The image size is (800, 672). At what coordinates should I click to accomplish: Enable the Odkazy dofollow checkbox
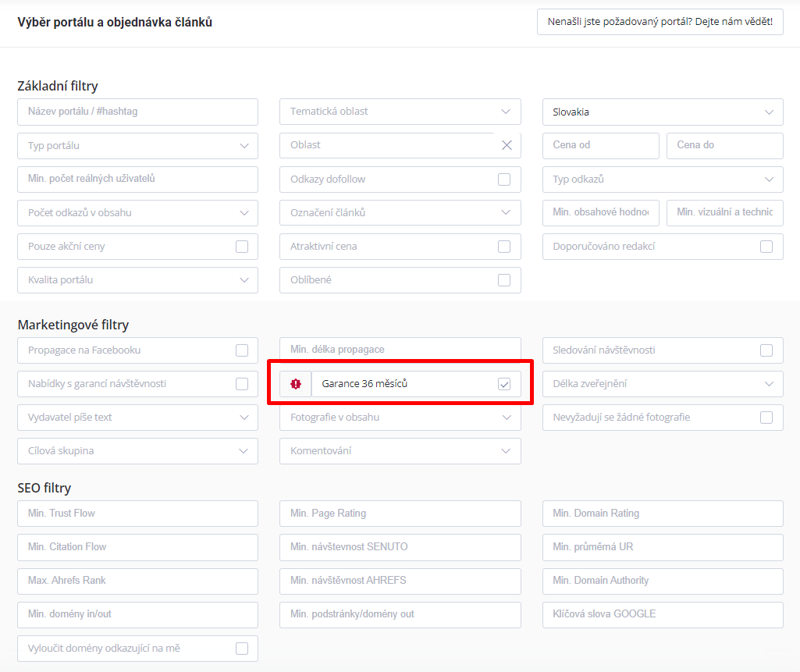(x=504, y=180)
